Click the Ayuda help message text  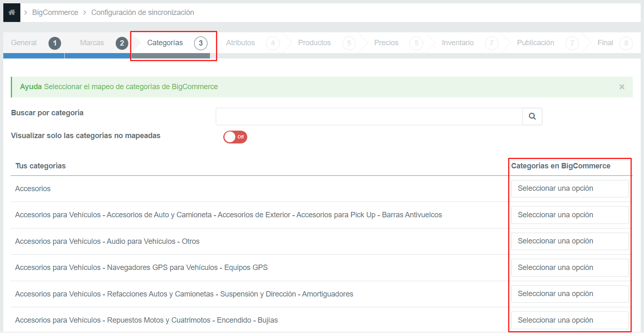coord(119,87)
